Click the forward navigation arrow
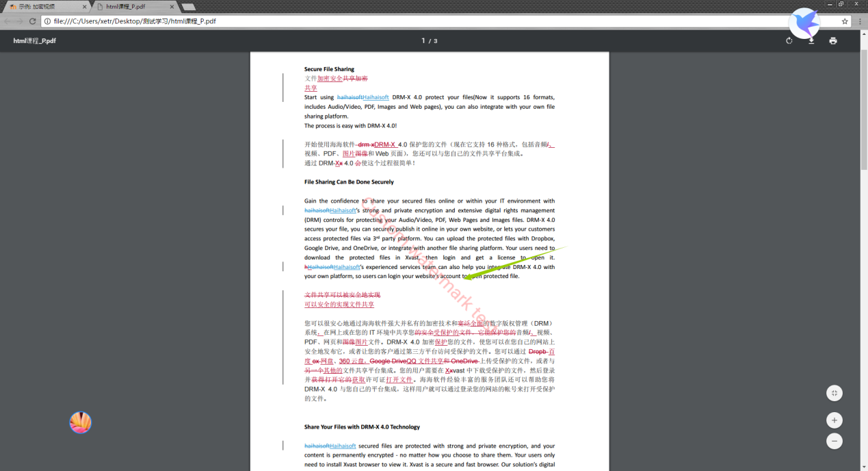868x471 pixels. coord(19,21)
